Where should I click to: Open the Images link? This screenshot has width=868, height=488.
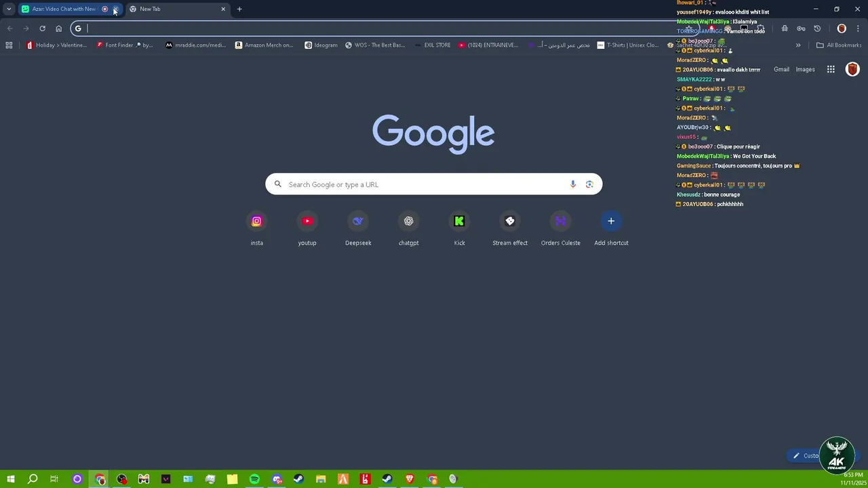click(805, 69)
